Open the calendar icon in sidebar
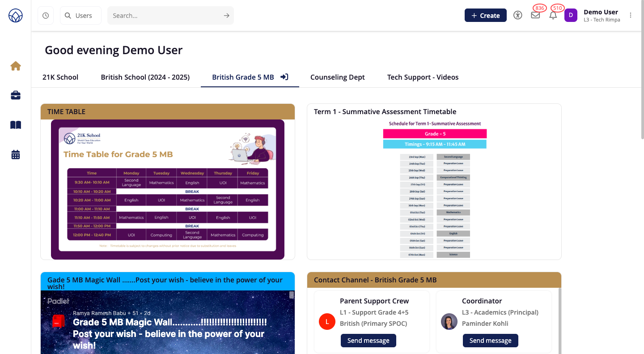This screenshot has height=354, width=644. [16, 155]
